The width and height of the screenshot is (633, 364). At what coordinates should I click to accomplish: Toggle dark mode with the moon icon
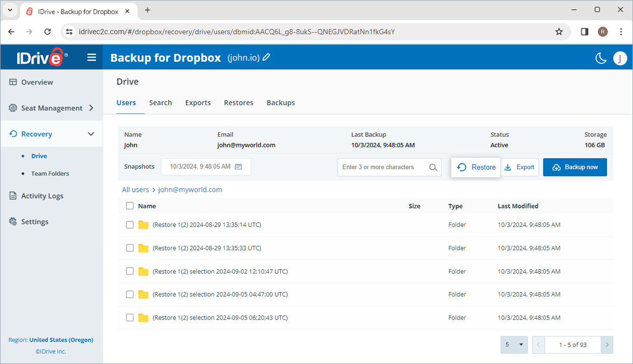[601, 58]
